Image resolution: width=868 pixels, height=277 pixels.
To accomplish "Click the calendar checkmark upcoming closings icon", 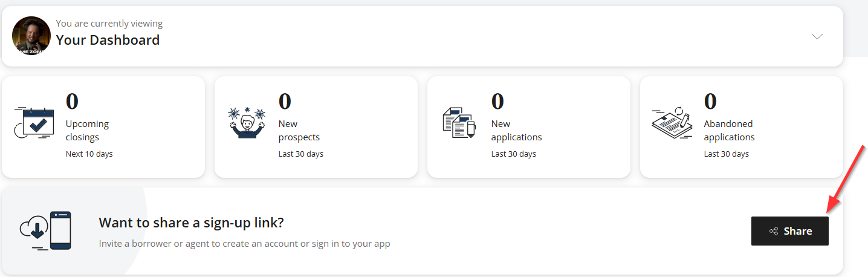I will coord(34,123).
